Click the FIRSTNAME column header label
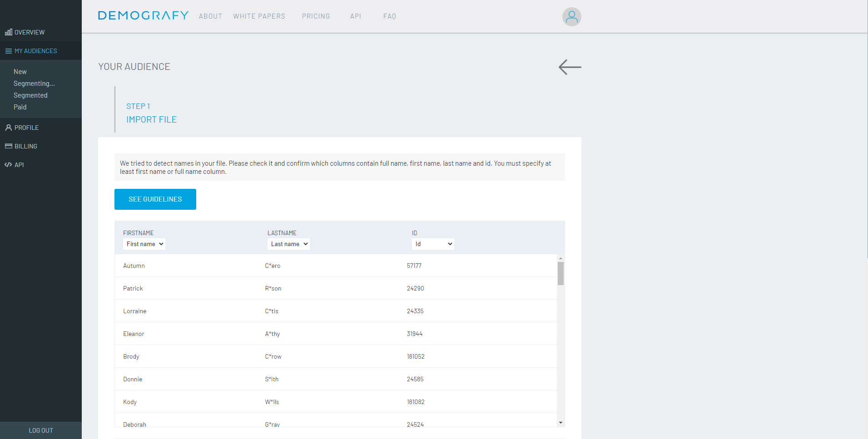This screenshot has width=868, height=439. pos(139,233)
